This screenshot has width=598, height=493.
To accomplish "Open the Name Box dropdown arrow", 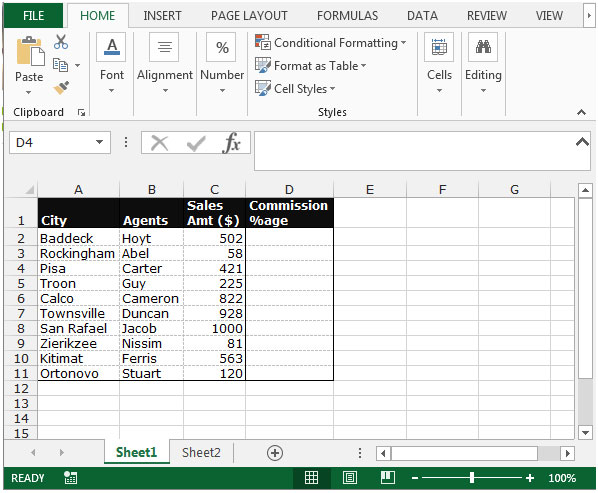I will (x=100, y=142).
